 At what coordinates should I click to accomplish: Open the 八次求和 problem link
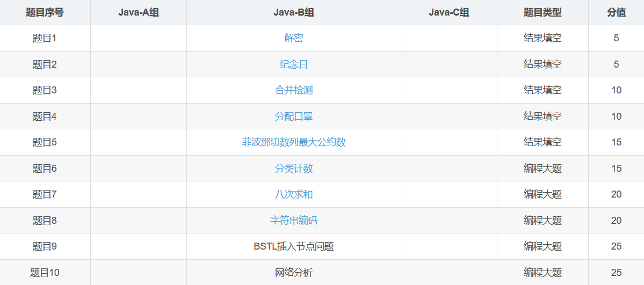click(294, 194)
